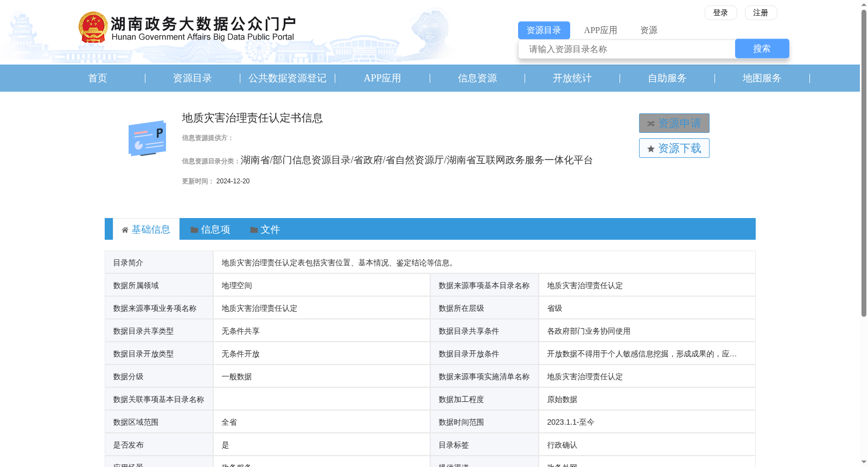Click the 全省 value cell
This screenshot has width=868, height=467.
click(322, 422)
